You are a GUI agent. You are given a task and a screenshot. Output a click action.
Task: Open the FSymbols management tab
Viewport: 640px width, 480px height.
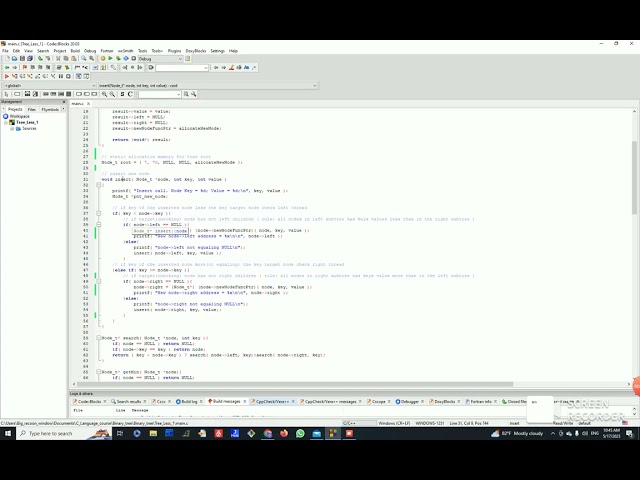point(50,109)
